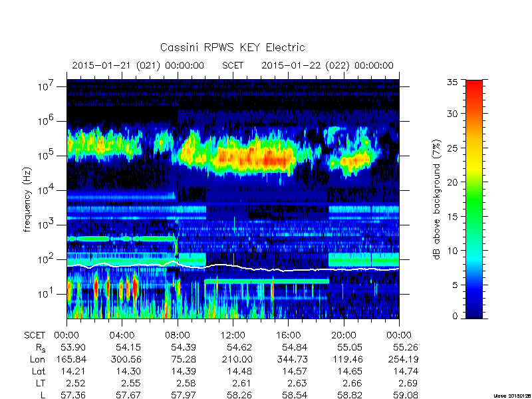The image size is (532, 399).
Task: Click the colorbar tick label 5
Action: click(x=455, y=285)
